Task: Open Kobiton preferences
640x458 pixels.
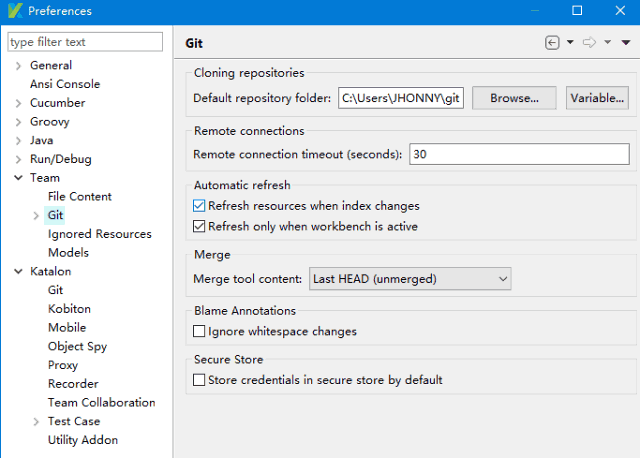Action: pyautogui.click(x=69, y=309)
